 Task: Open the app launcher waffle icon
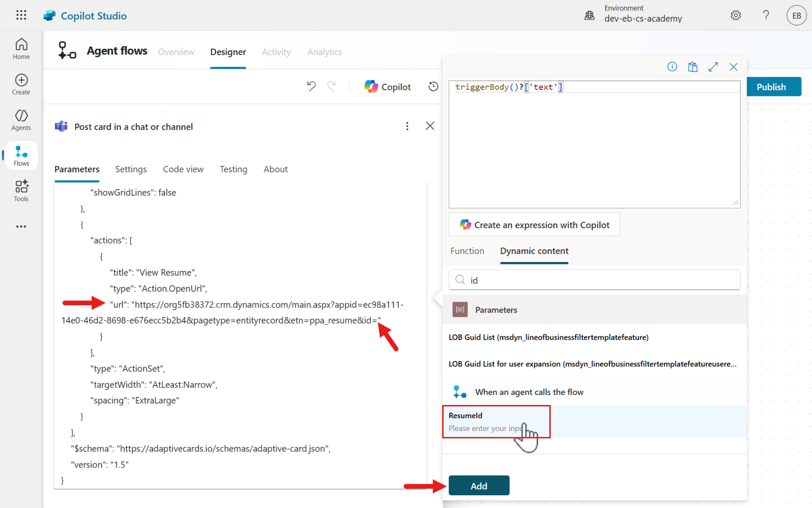(x=21, y=15)
